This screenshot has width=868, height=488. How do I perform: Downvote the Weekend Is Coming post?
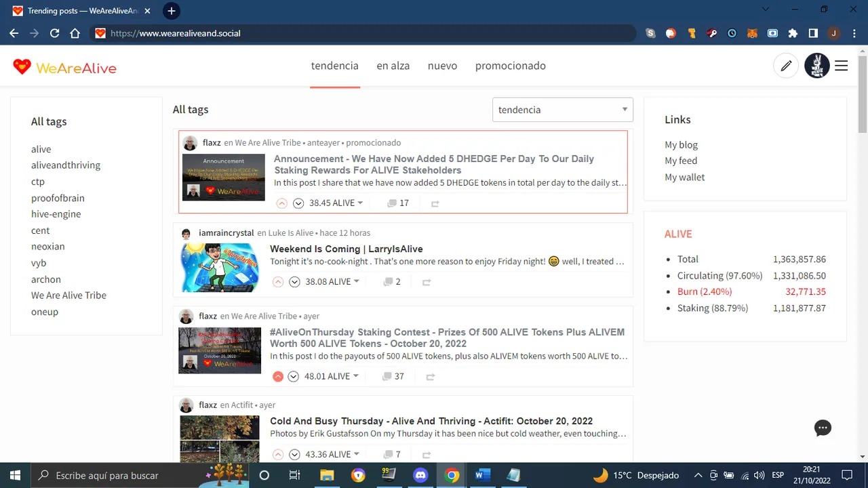pos(294,282)
